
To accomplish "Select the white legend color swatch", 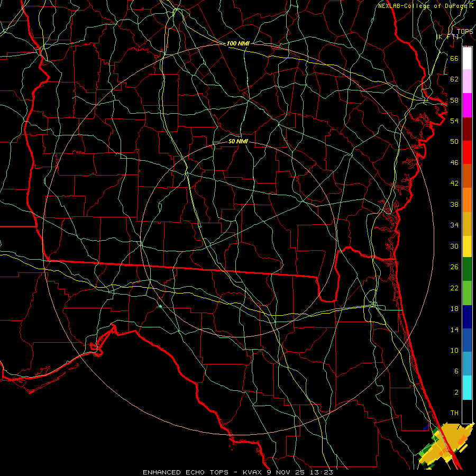I will pos(467,58).
